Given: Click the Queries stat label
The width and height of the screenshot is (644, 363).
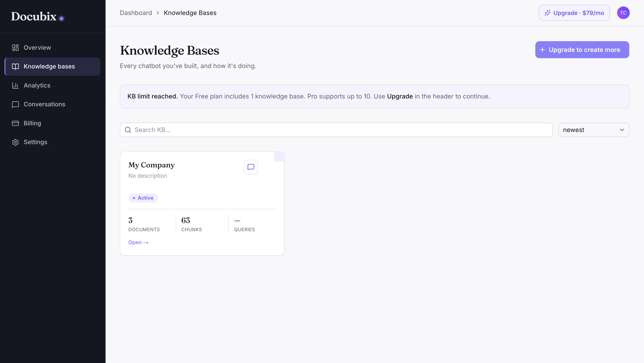Looking at the screenshot, I should [244, 230].
